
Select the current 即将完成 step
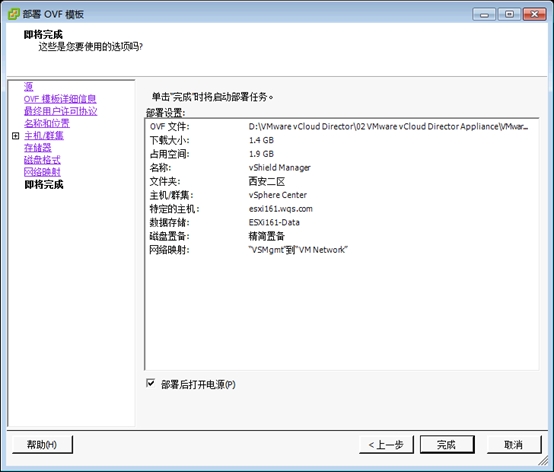(44, 184)
